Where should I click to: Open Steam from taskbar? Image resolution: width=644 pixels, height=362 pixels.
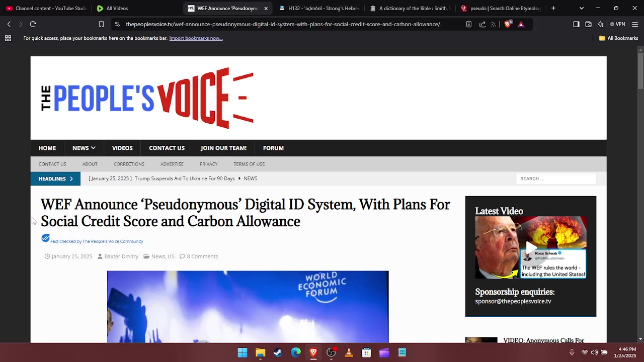[278, 352]
